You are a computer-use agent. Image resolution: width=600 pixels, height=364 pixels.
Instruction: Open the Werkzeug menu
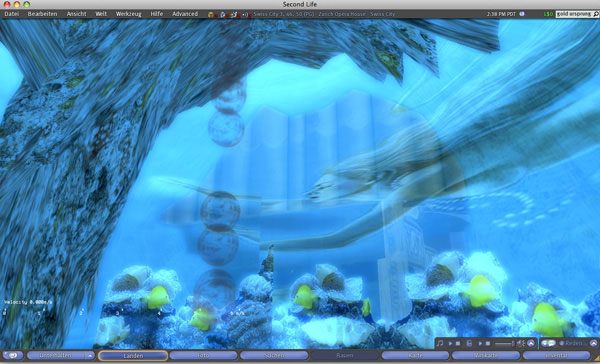point(129,14)
